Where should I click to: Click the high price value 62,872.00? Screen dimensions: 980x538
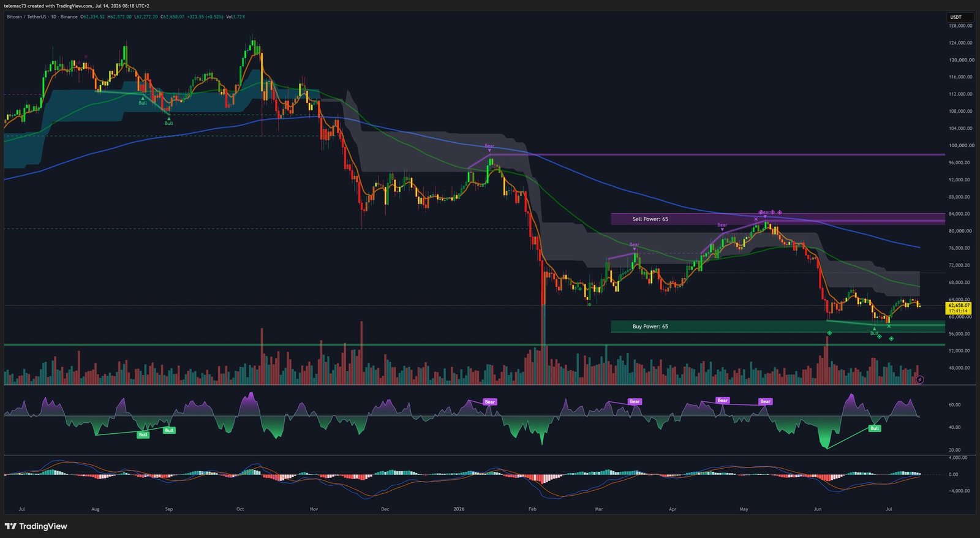[121, 17]
